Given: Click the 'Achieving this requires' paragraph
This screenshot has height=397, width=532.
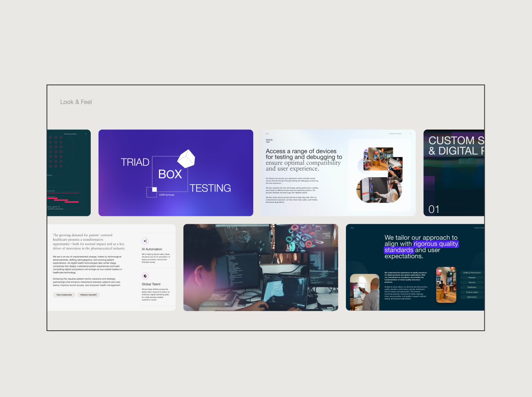Looking at the screenshot, I should pos(87,282).
